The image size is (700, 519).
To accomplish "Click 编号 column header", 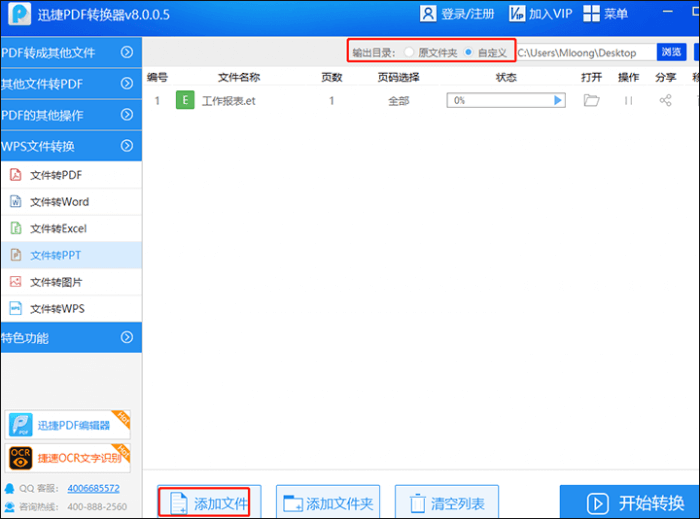I will pyautogui.click(x=157, y=77).
